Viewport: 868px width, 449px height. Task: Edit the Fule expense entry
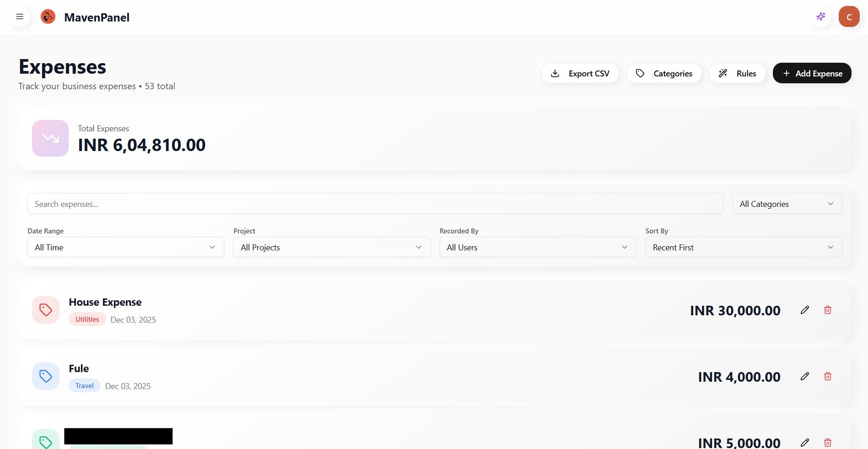[x=805, y=376]
